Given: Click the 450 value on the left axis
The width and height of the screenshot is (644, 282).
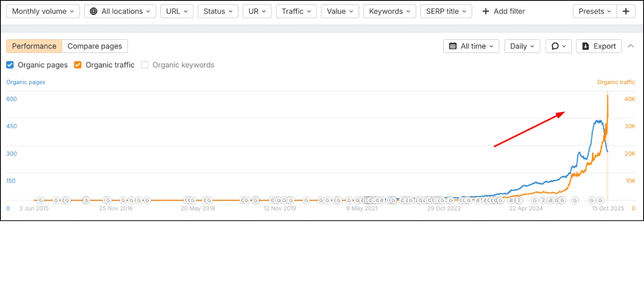Looking at the screenshot, I should (12, 126).
